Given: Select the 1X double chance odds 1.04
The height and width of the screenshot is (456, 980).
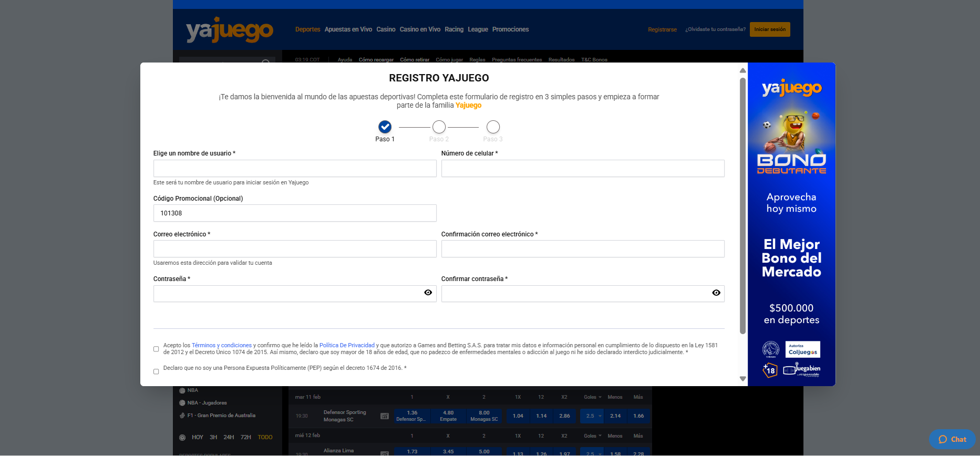Looking at the screenshot, I should pyautogui.click(x=518, y=416).
